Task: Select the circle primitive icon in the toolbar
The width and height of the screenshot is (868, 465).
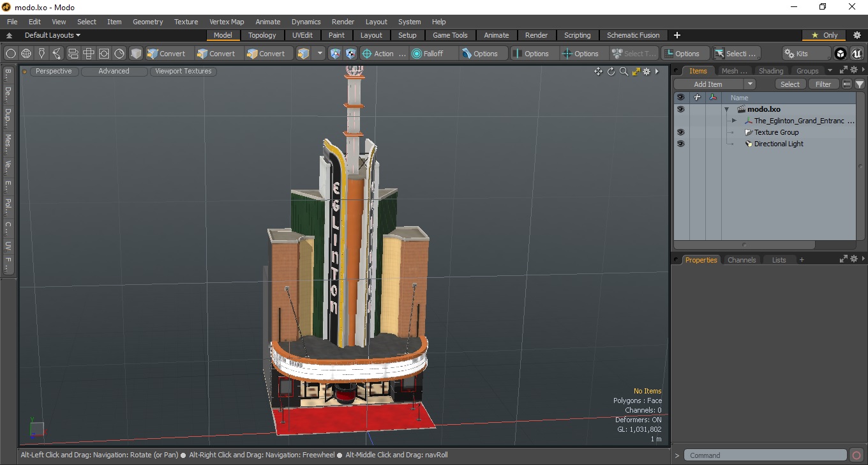Action: [11, 54]
